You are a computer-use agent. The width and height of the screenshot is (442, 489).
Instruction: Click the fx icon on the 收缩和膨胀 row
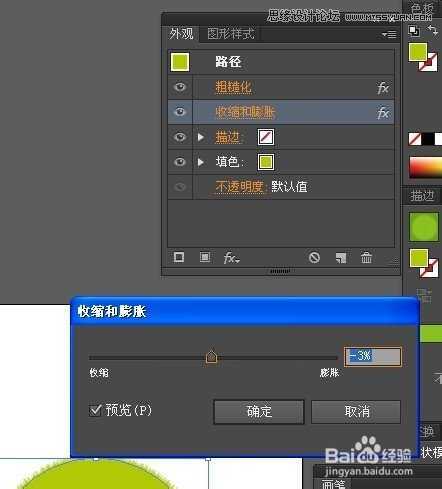click(x=383, y=113)
